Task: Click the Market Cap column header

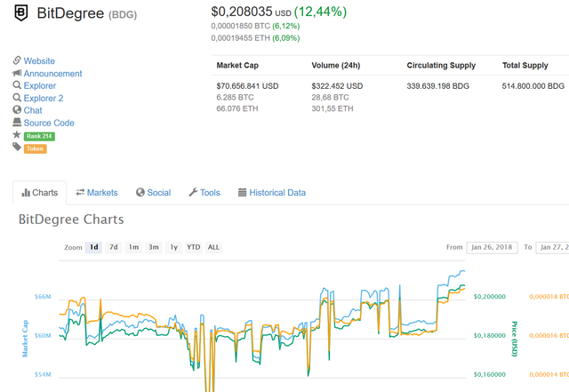Action: 237,66
